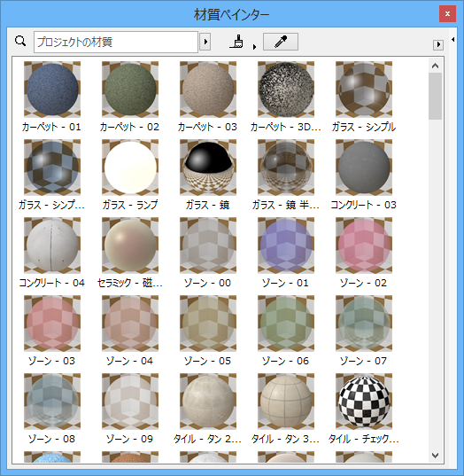
Task: Select the ゾーン - 02 pink material
Action: click(364, 246)
